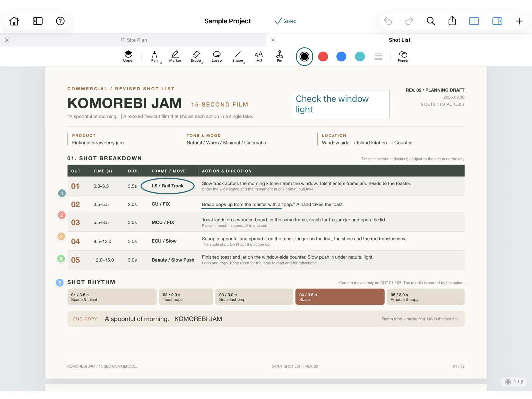Select the Marker tool
This screenshot has height=399, width=532.
pyautogui.click(x=175, y=56)
